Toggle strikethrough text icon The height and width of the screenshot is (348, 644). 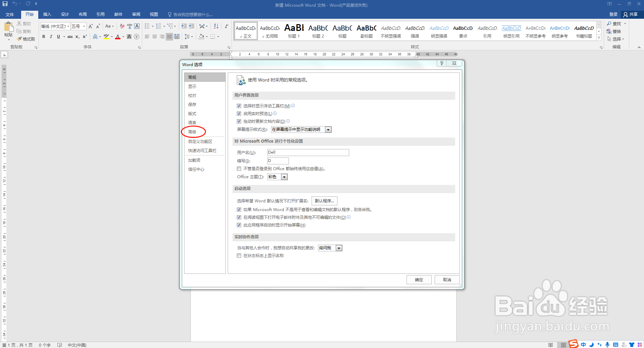tap(70, 37)
